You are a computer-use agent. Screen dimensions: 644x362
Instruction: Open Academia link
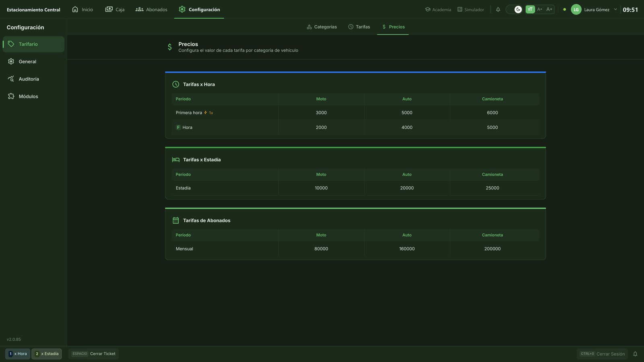coord(438,9)
